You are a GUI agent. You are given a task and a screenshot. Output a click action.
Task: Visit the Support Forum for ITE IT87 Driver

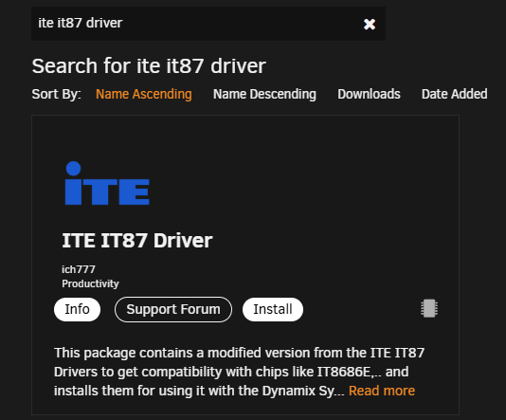tap(173, 309)
